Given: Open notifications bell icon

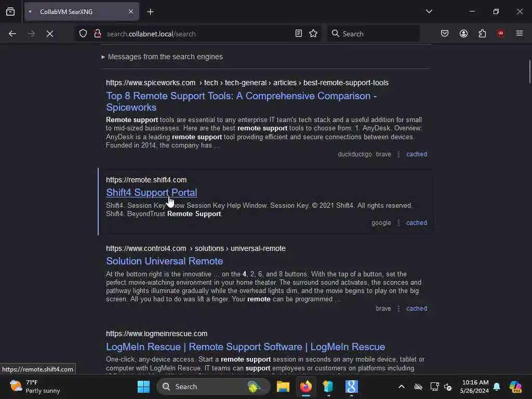Looking at the screenshot, I should (497, 387).
